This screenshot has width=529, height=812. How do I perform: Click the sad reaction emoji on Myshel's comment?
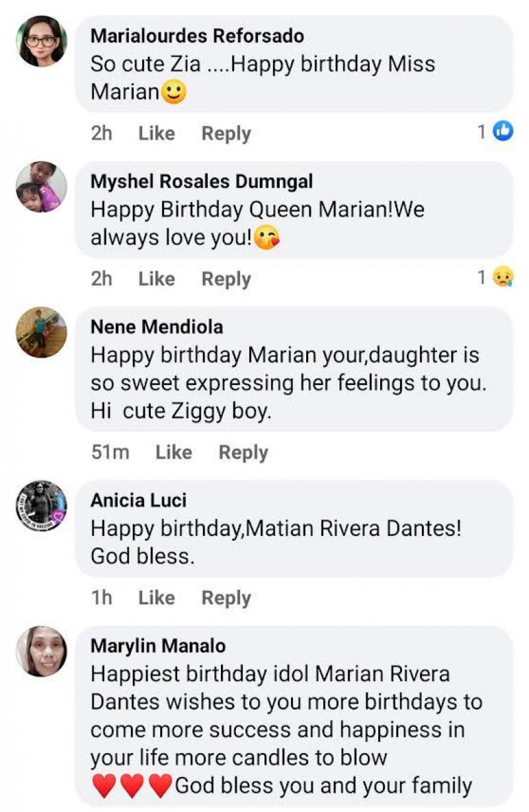(503, 278)
